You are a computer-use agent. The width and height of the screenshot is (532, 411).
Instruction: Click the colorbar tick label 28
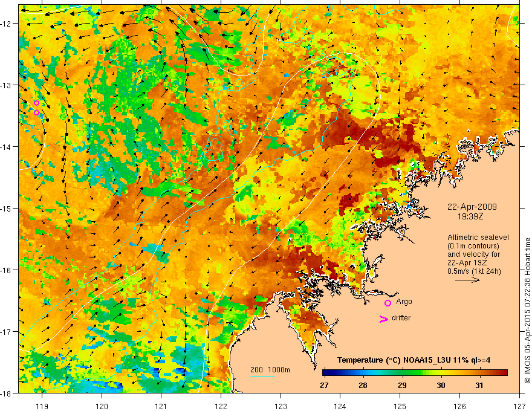pos(363,385)
